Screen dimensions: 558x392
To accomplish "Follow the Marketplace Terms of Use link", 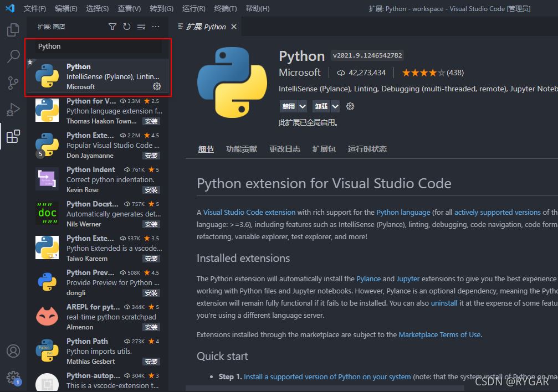I will (x=439, y=334).
